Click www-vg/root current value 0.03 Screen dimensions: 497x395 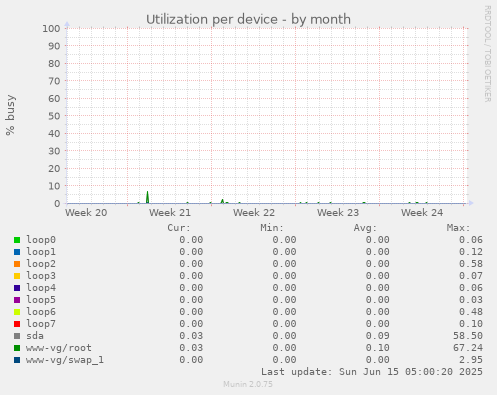[x=191, y=348]
